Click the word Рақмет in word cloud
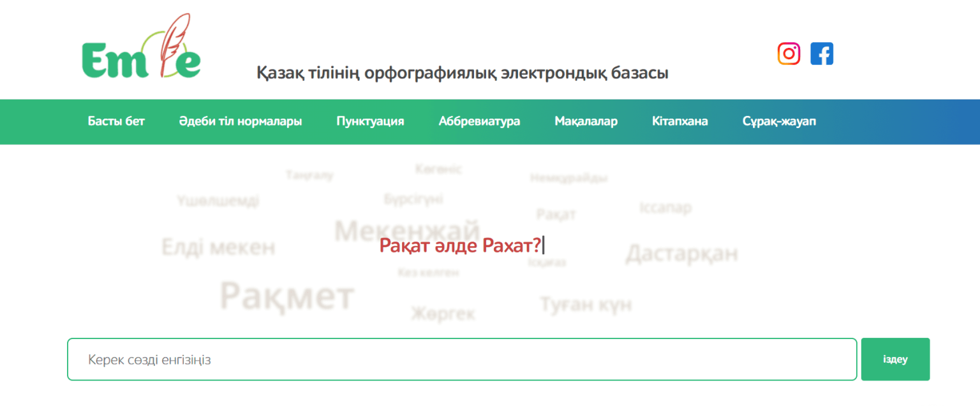Viewport: 980px width, 406px height. [x=286, y=296]
